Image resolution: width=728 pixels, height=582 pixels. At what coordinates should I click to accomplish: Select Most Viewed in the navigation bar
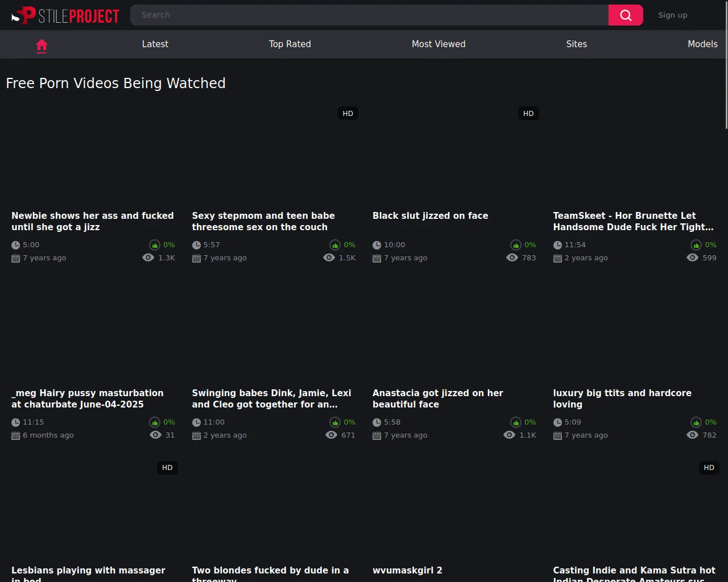tap(438, 44)
